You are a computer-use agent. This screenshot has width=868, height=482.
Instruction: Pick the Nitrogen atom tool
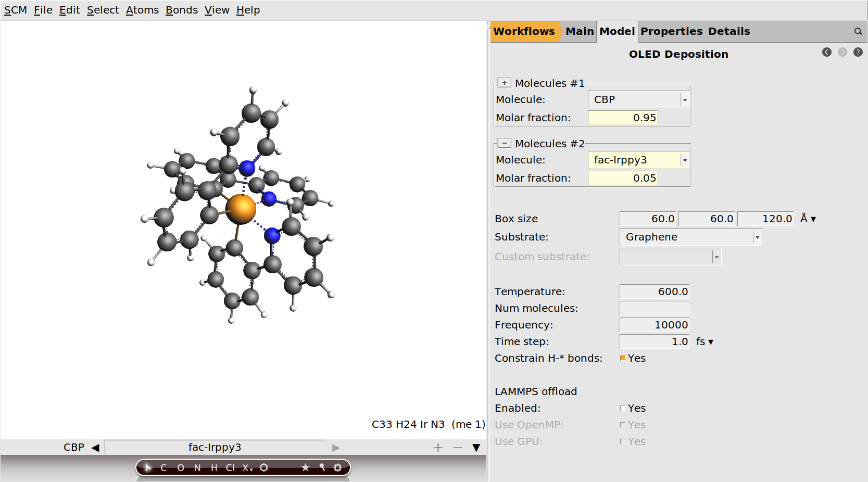click(x=197, y=467)
